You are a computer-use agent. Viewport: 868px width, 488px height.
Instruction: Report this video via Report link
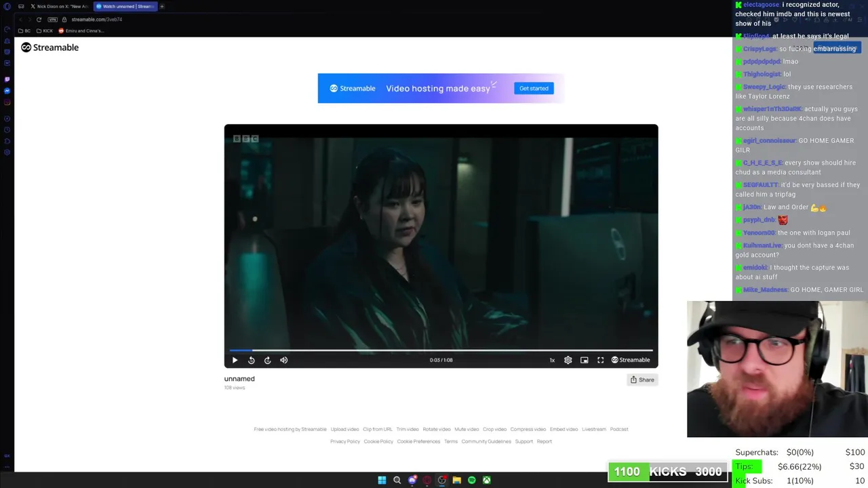click(x=545, y=441)
